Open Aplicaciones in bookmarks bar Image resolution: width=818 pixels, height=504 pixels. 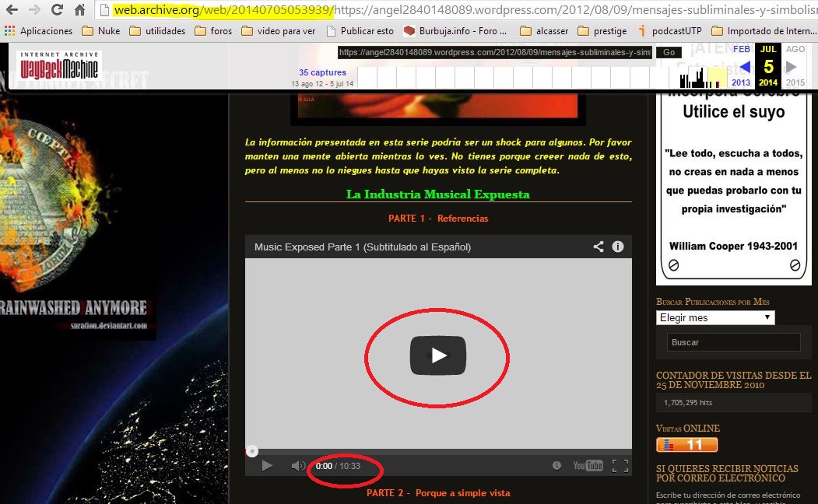pos(38,31)
